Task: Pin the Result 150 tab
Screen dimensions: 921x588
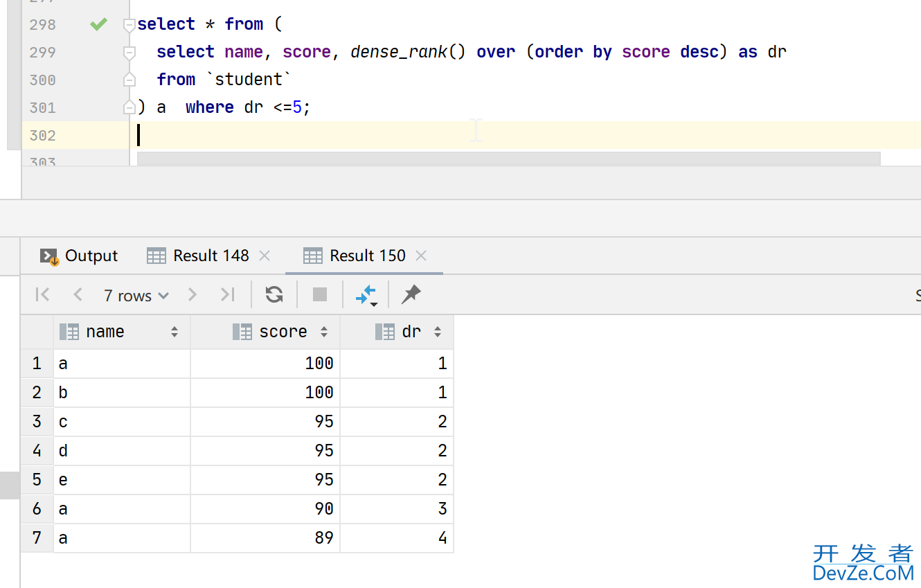Action: pyautogui.click(x=411, y=294)
